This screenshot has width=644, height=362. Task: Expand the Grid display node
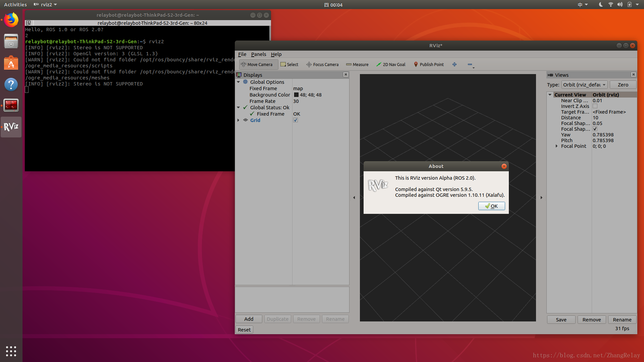click(238, 120)
